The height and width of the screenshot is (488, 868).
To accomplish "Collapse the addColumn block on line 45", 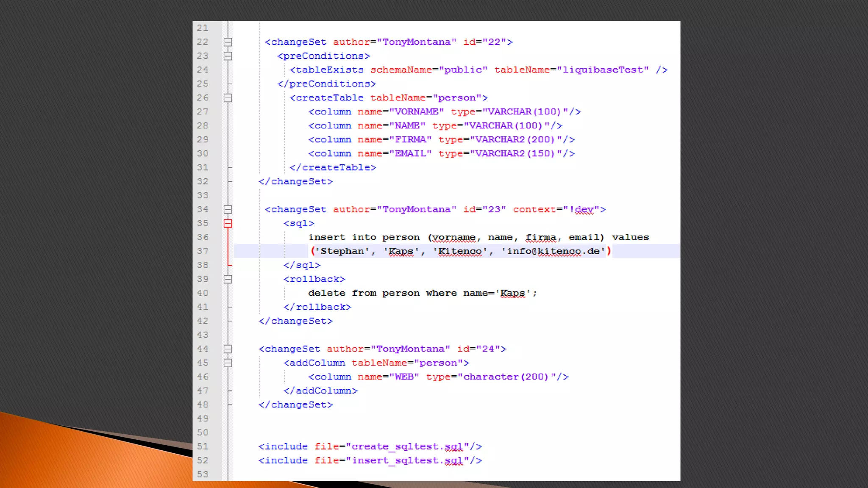I will [x=228, y=363].
